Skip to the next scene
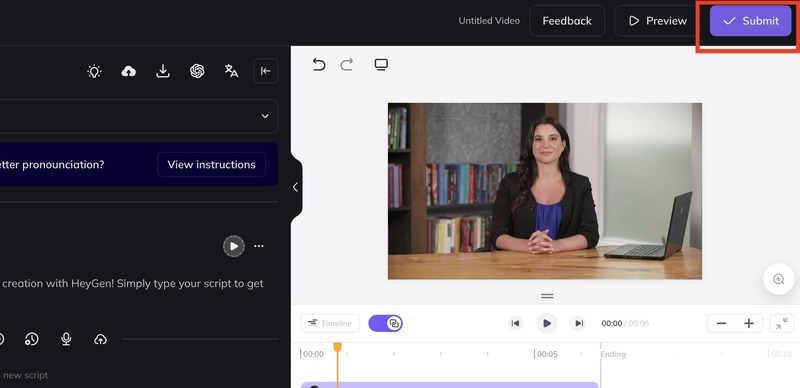This screenshot has width=800, height=388. coord(578,323)
